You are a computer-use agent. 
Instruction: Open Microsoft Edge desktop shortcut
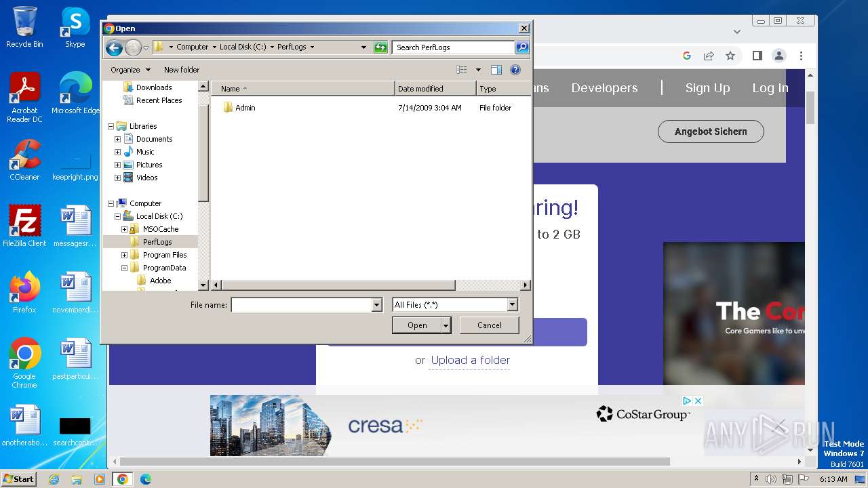click(75, 94)
